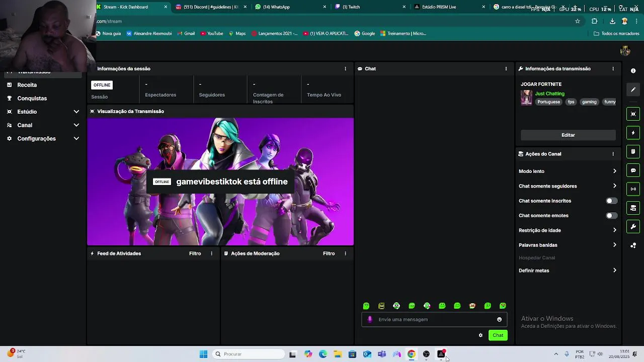Switch to the Discord browser tab

[211, 7]
